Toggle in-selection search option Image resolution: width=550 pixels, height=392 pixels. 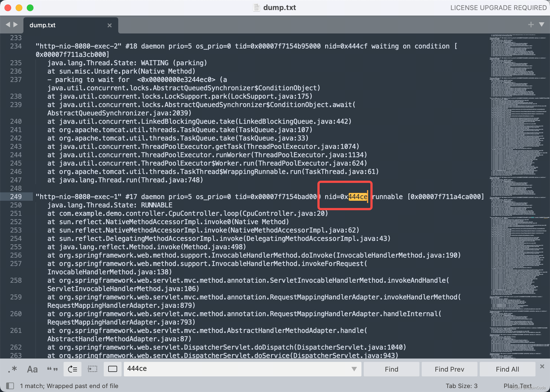click(x=93, y=369)
